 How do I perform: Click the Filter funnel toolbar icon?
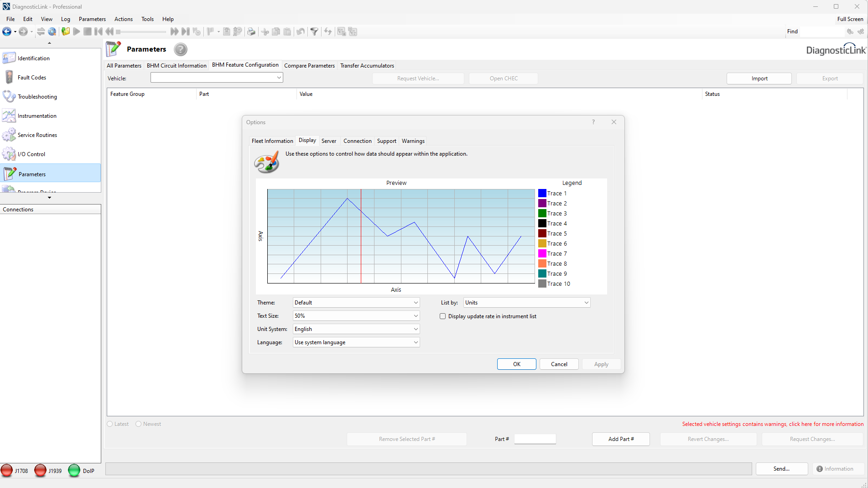[x=314, y=31]
